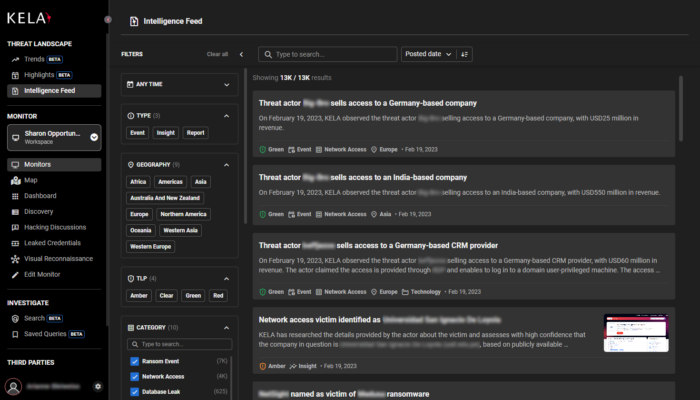Click the Amber tag on victim identified article
The width and height of the screenshot is (700, 400).
(272, 366)
